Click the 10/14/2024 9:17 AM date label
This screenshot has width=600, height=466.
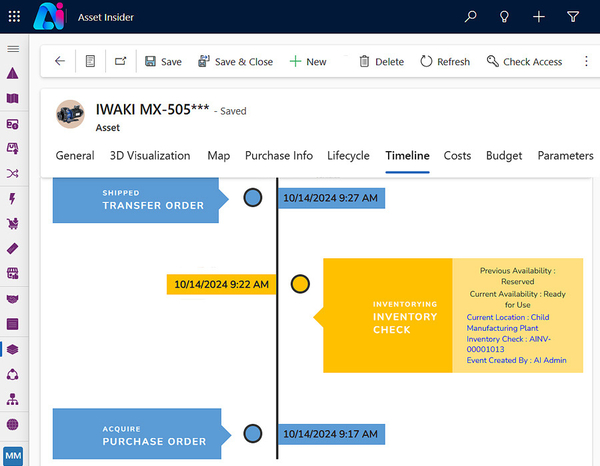331,434
